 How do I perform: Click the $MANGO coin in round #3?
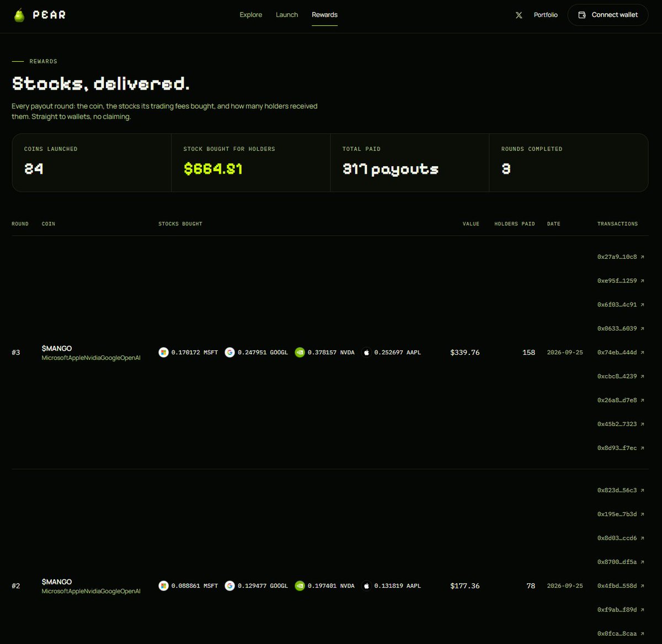[x=57, y=348]
